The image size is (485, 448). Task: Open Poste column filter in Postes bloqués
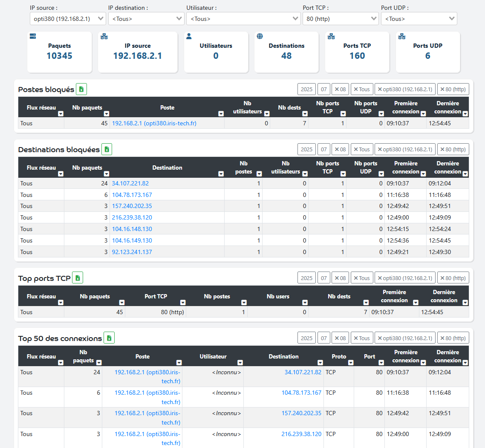click(221, 113)
